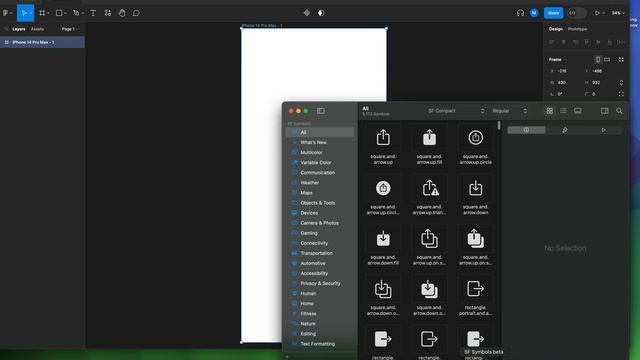Screen dimensions: 640x360
Task: Toggle SF Symbols sidebar icon
Action: click(x=321, y=111)
